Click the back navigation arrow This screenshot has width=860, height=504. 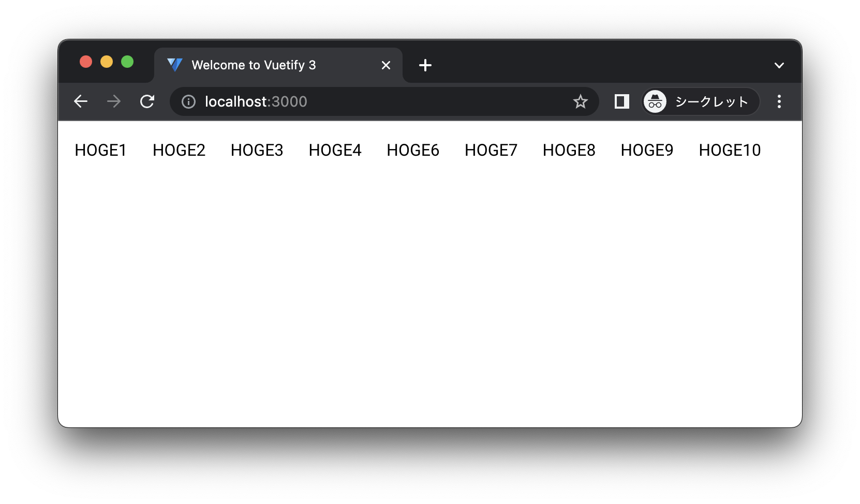(81, 101)
